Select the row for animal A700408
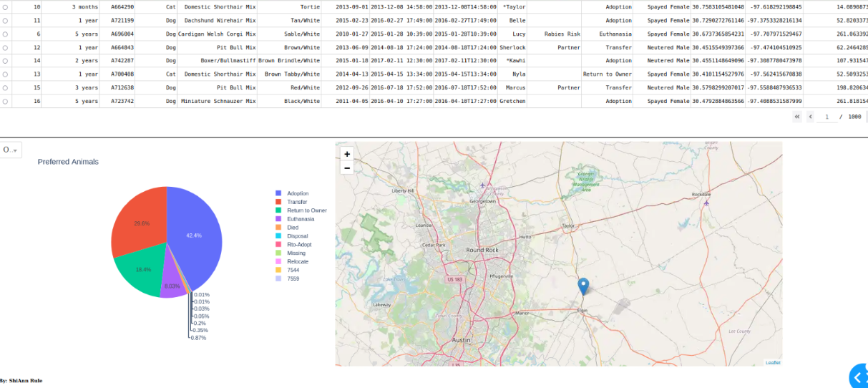This screenshot has width=868, height=388. pos(6,74)
